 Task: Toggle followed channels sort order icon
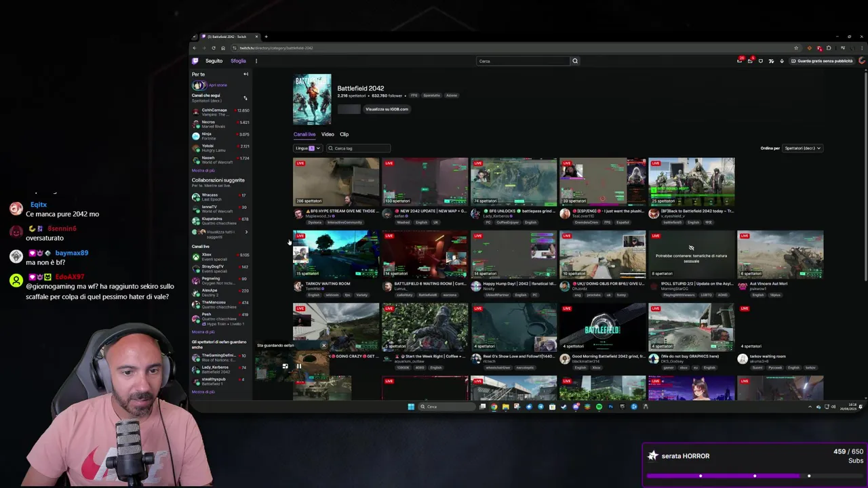[x=245, y=98]
